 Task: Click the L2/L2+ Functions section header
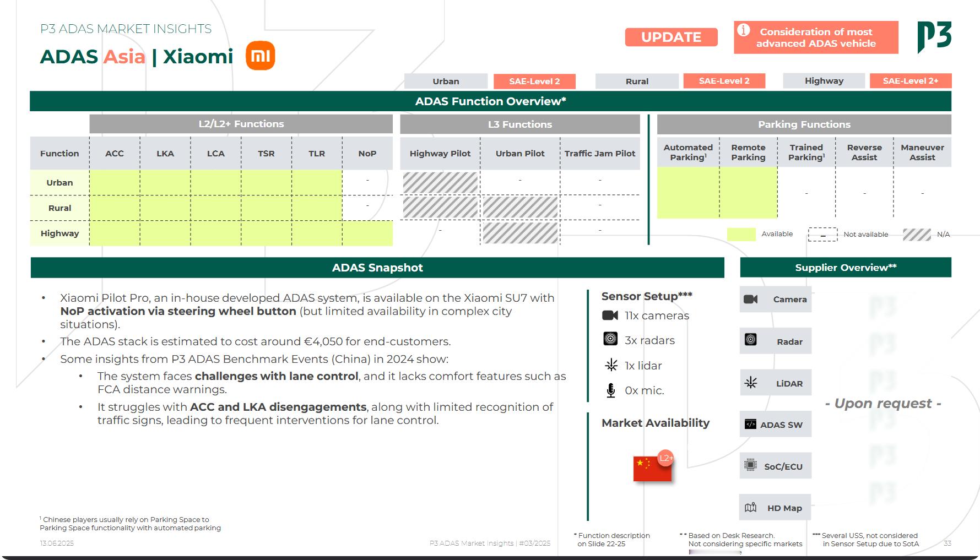coord(241,124)
